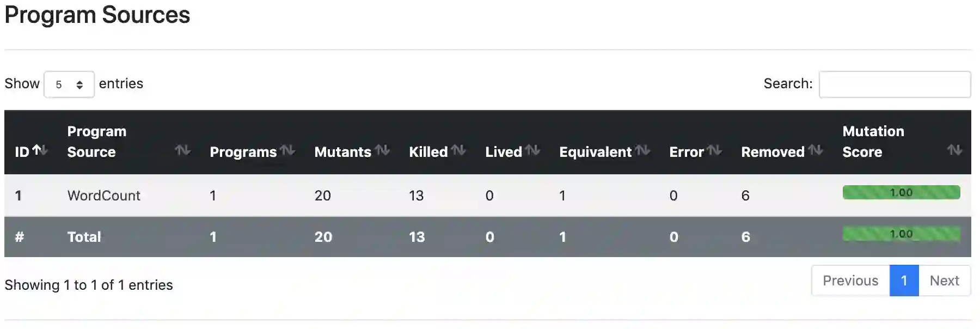This screenshot has height=329, width=980.
Task: Click sort arrows icon next to Error
Action: 714,150
